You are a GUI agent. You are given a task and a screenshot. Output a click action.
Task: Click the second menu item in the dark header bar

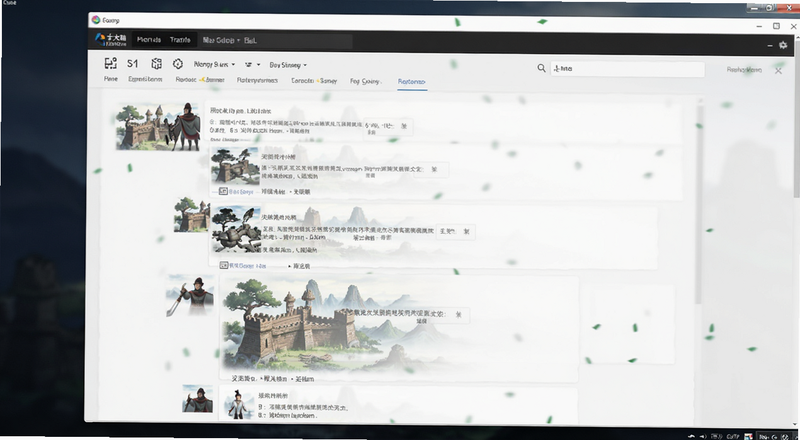180,39
